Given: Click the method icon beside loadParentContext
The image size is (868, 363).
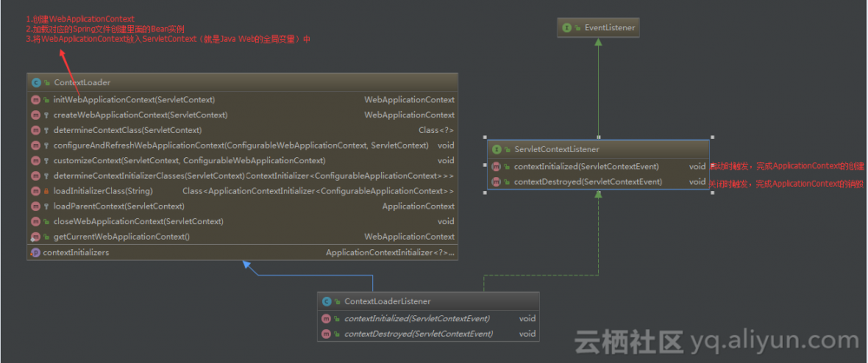Looking at the screenshot, I should [x=36, y=206].
